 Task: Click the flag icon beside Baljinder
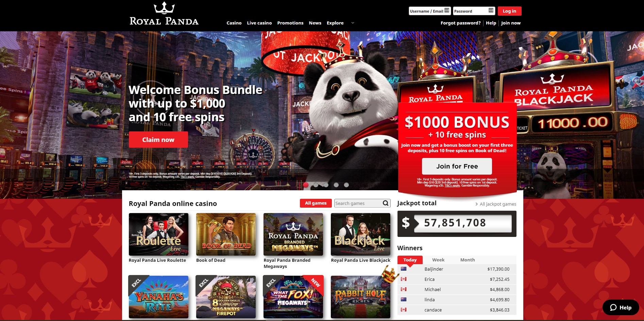(x=404, y=269)
